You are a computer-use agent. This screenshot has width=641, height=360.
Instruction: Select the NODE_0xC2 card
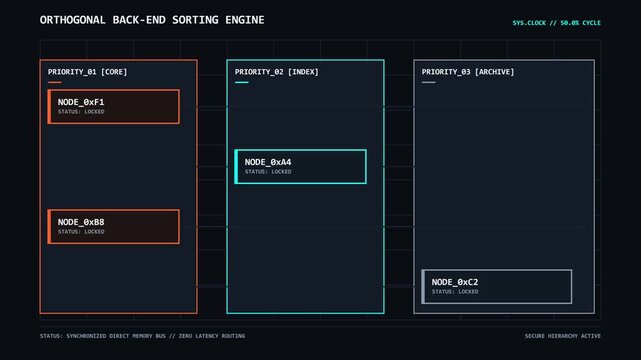click(497, 286)
